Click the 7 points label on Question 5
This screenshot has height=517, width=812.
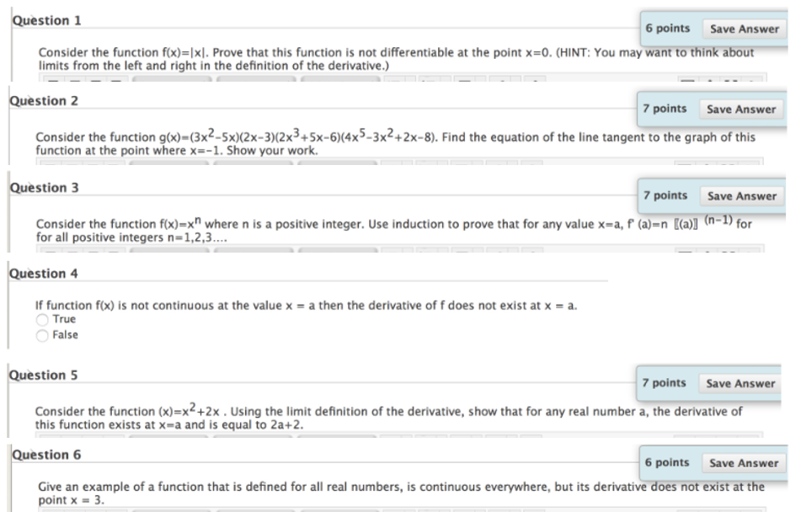(x=664, y=383)
